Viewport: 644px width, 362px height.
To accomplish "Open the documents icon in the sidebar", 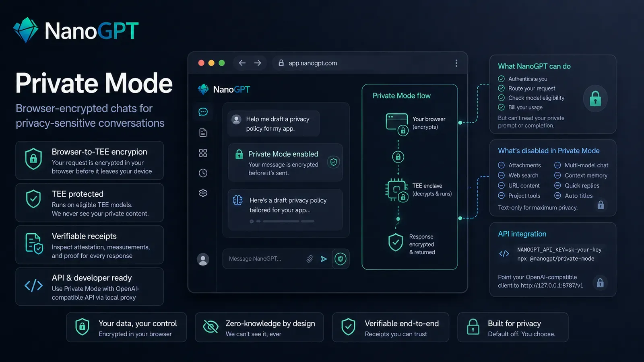I will click(x=203, y=133).
